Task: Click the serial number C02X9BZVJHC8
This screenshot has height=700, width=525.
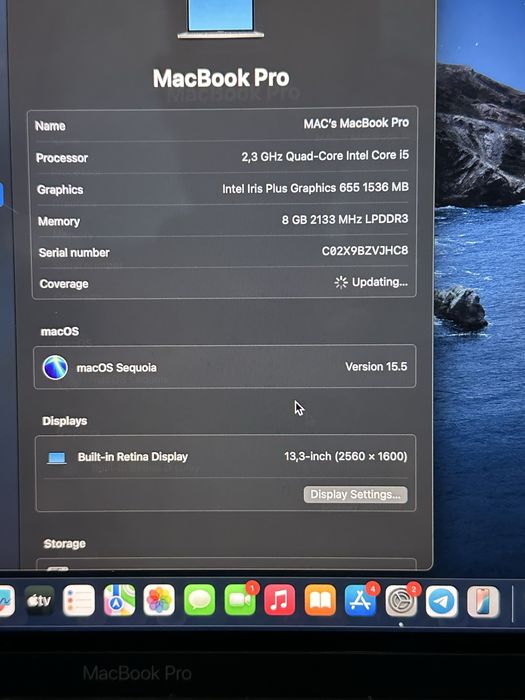Action: [x=365, y=250]
